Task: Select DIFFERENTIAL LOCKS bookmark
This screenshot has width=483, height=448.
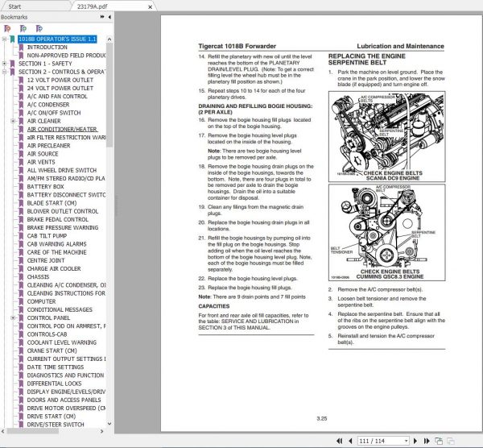Action: click(x=54, y=384)
